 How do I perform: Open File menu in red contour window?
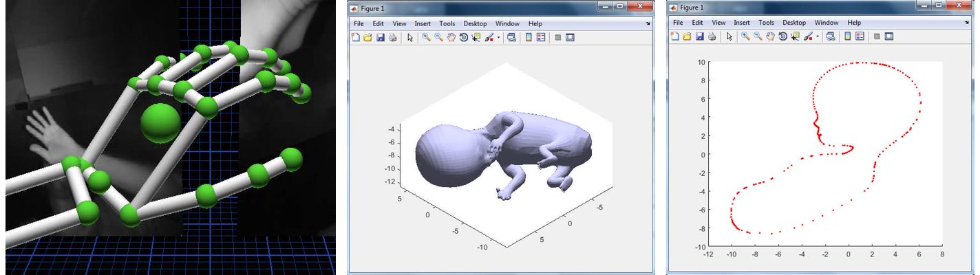point(678,23)
